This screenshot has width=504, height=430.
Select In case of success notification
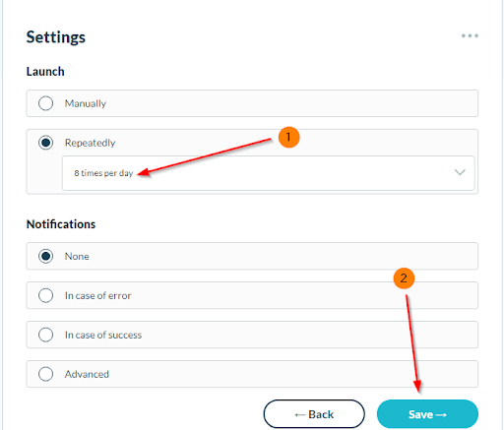coord(45,335)
